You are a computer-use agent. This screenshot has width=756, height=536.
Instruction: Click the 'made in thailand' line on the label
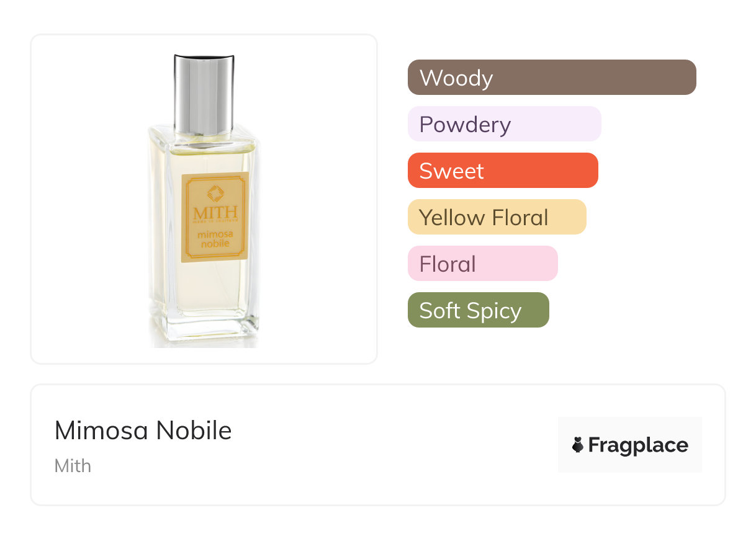215,223
